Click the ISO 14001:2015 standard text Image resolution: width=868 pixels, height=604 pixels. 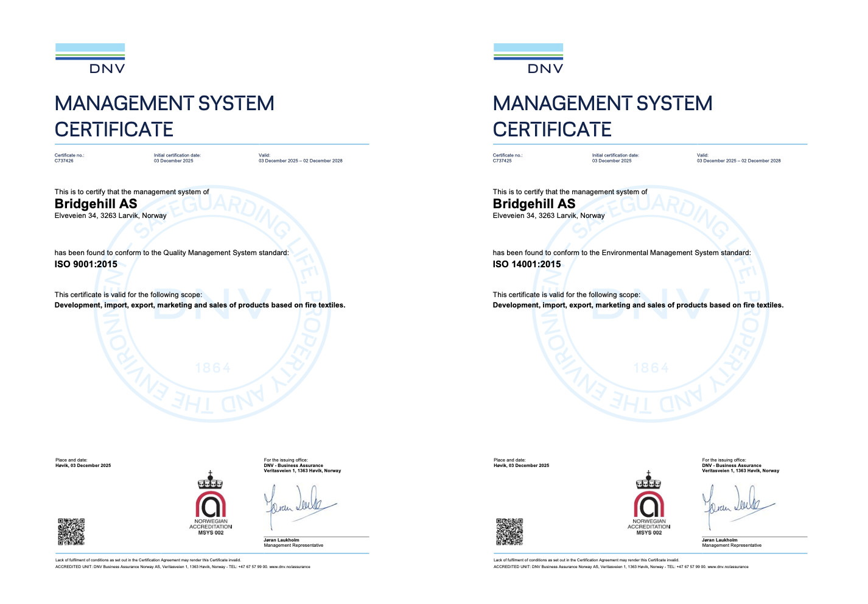pos(527,264)
